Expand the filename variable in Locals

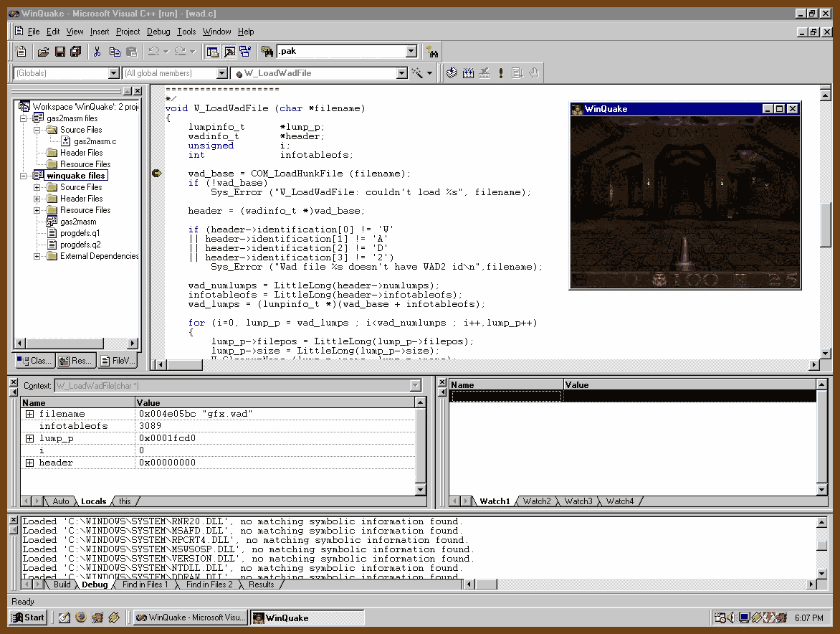click(x=29, y=414)
